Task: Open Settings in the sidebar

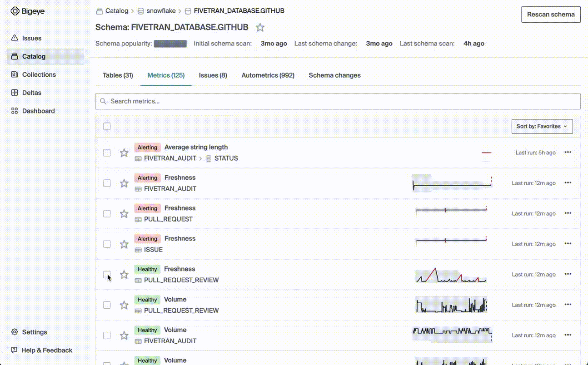Action: point(35,332)
